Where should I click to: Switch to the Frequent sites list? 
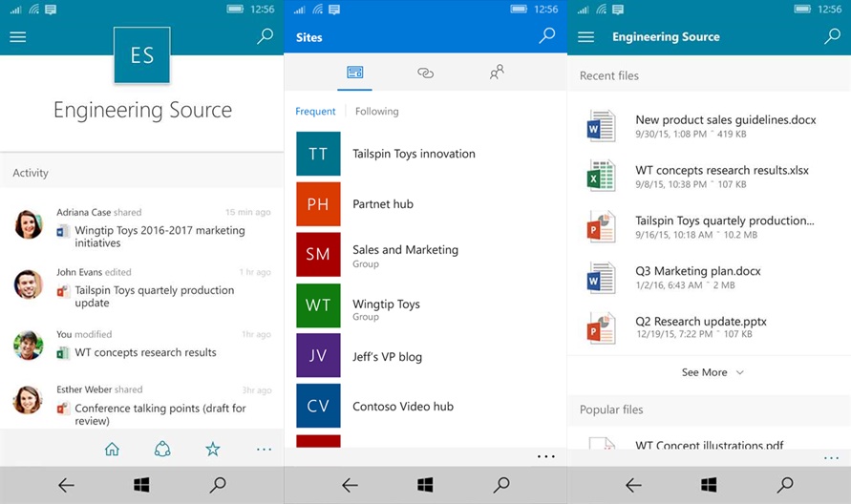pos(315,112)
